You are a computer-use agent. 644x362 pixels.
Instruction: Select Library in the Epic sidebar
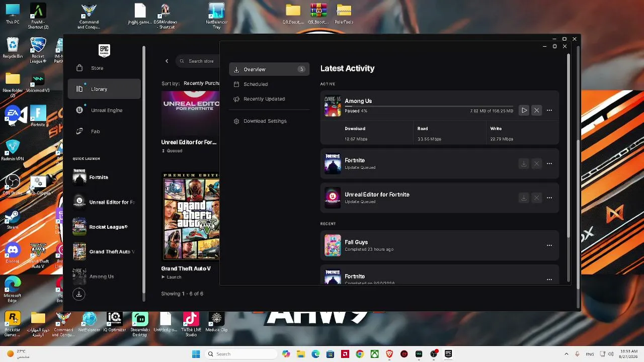click(x=104, y=89)
